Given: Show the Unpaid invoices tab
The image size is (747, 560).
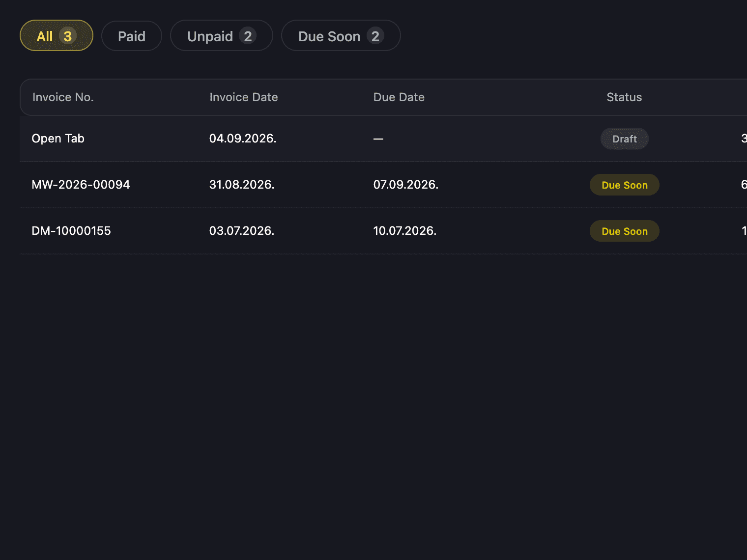Looking at the screenshot, I should (x=222, y=35).
